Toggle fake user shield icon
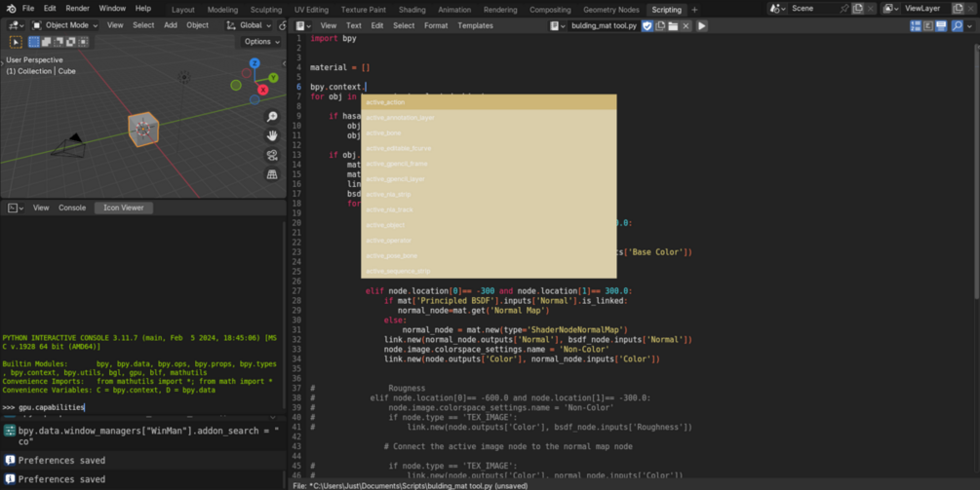980x490 pixels. [x=647, y=25]
